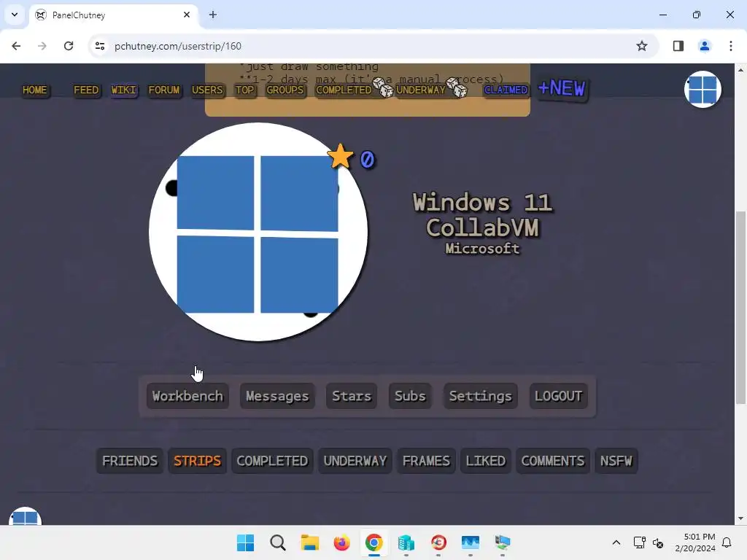Viewport: 747px width, 560px height.
Task: Expand the tab search dropdown arrow
Action: tap(15, 15)
